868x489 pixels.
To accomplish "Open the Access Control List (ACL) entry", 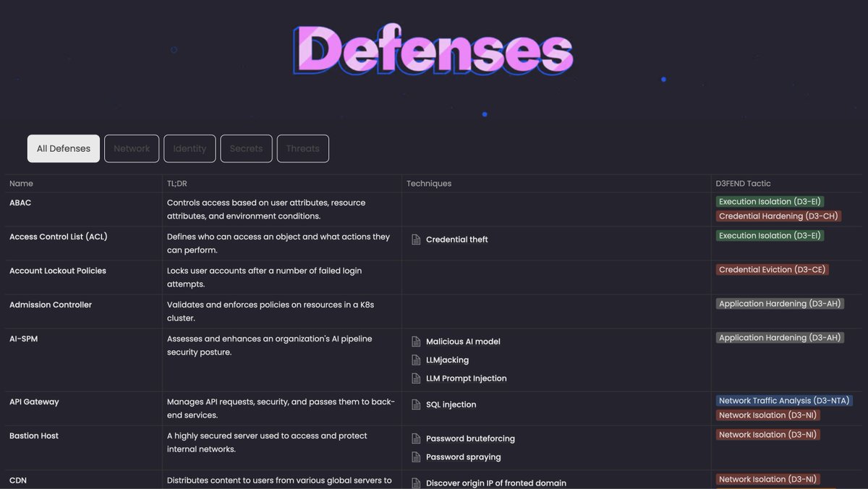I will click(59, 237).
